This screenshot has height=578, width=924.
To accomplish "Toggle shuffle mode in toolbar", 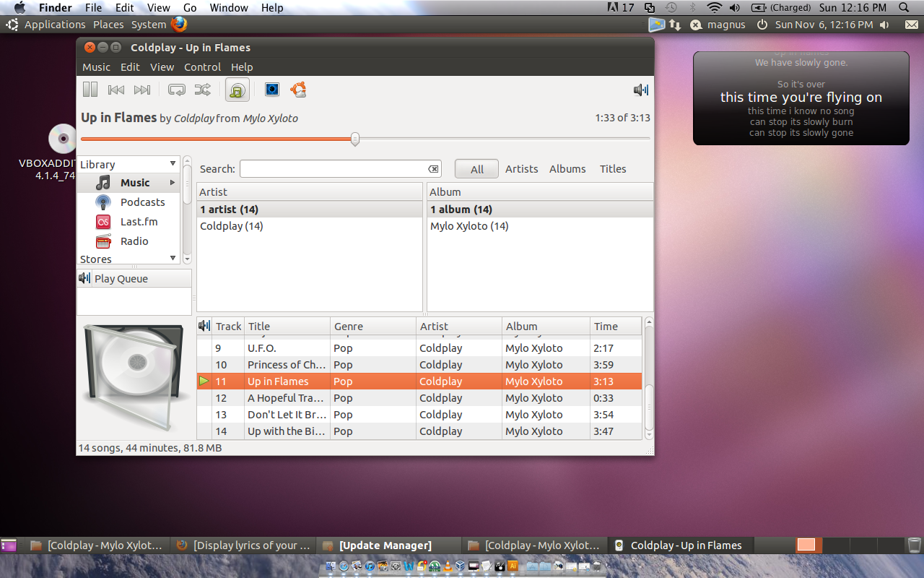I will point(203,90).
